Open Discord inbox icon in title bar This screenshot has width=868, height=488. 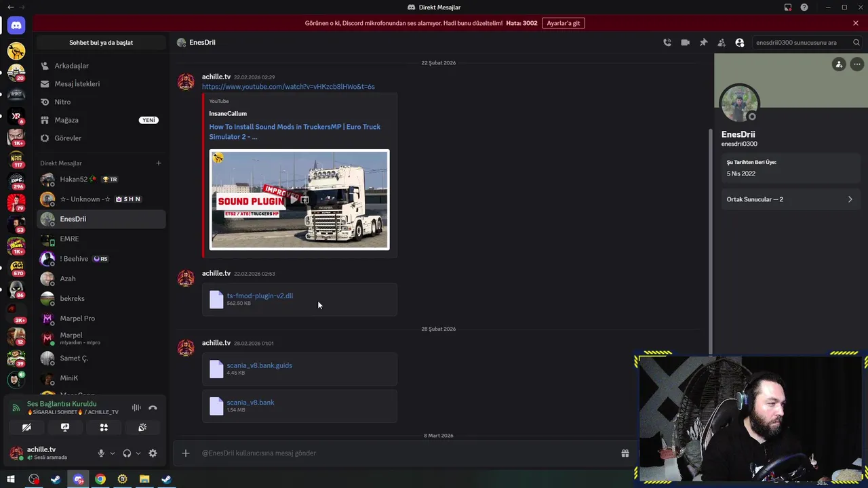pos(787,7)
